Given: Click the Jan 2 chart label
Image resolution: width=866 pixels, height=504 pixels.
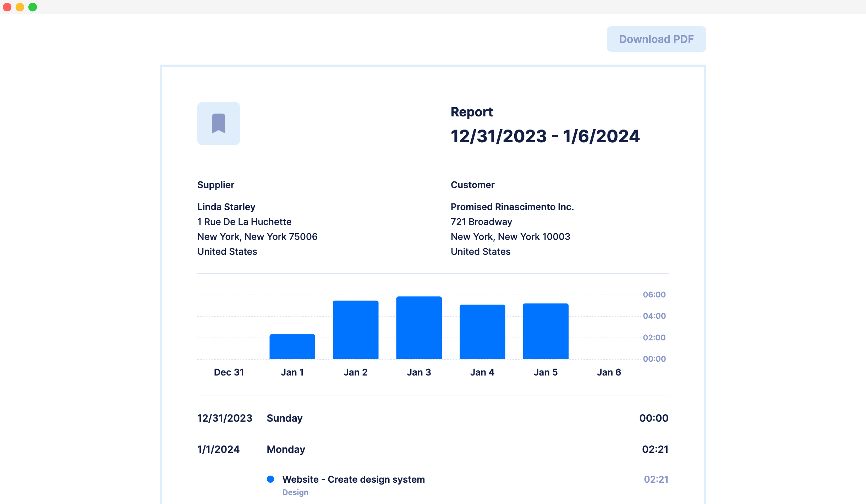Looking at the screenshot, I should pos(356,372).
